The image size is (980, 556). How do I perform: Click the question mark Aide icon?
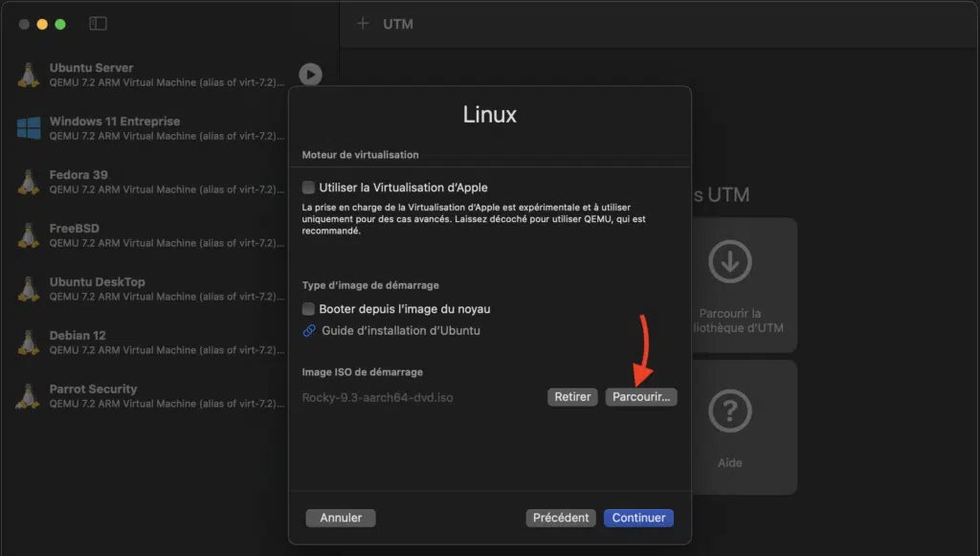point(729,411)
